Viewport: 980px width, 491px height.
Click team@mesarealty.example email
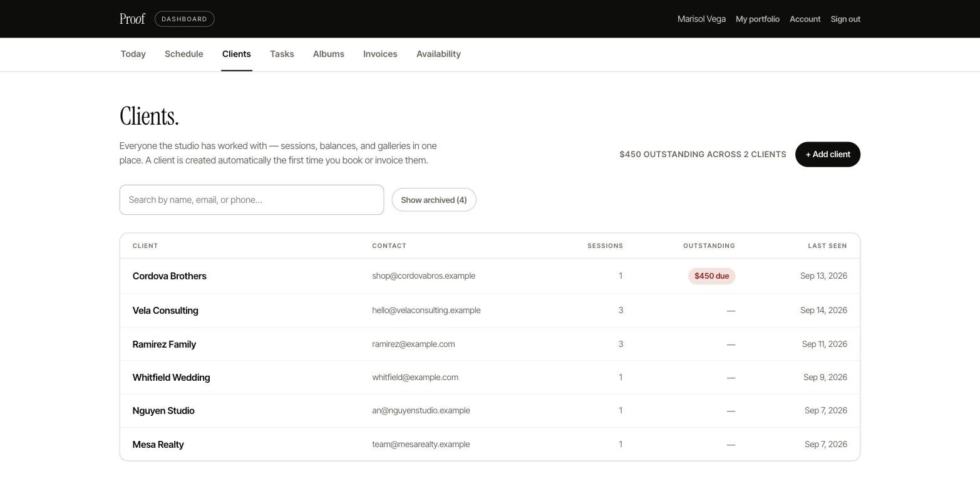coord(421,445)
